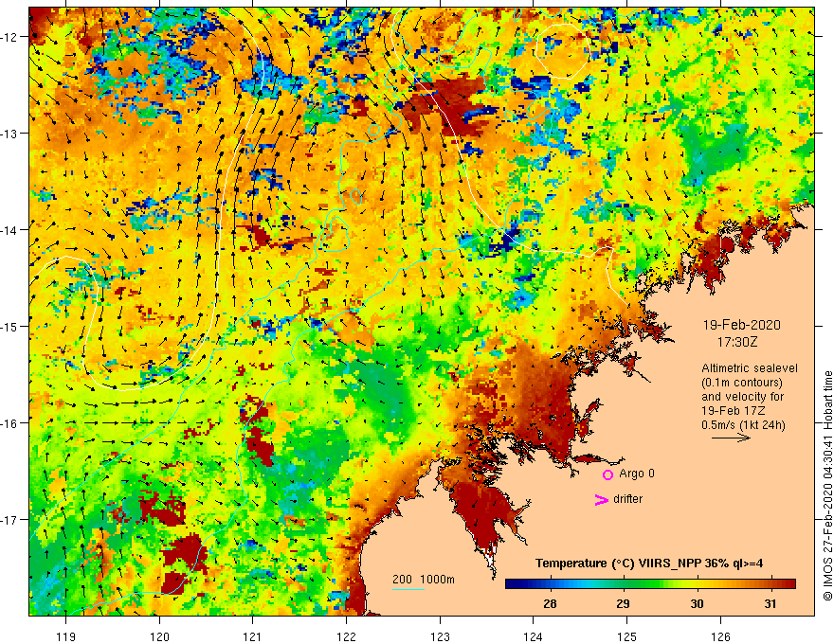Click longitude axis label 126
834x644 pixels.
(720, 636)
